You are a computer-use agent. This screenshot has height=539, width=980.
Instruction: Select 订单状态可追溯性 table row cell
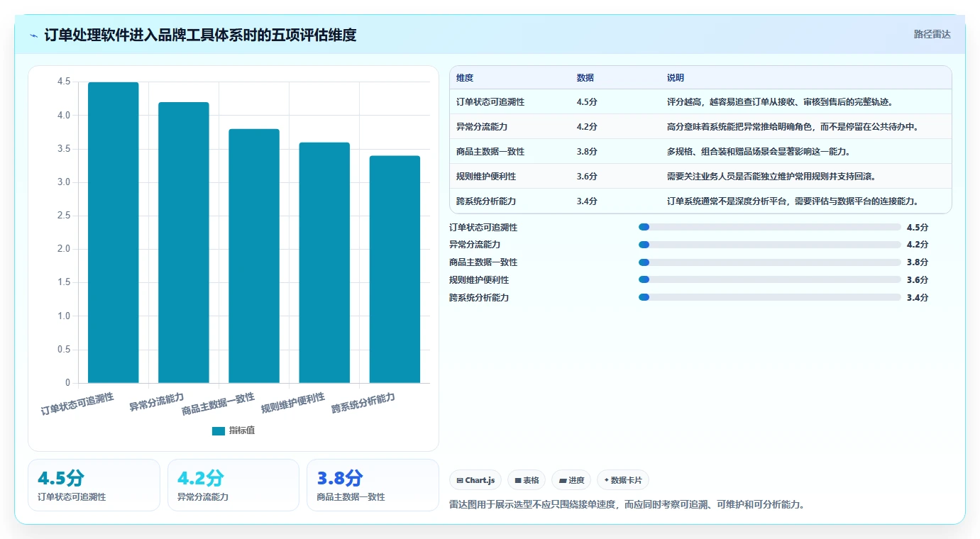[490, 101]
